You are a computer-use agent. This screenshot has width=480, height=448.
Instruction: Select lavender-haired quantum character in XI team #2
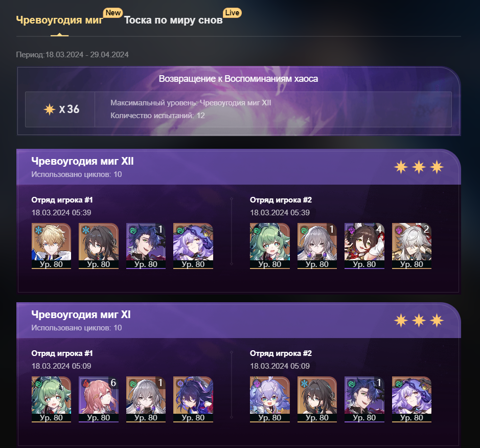pos(270,399)
